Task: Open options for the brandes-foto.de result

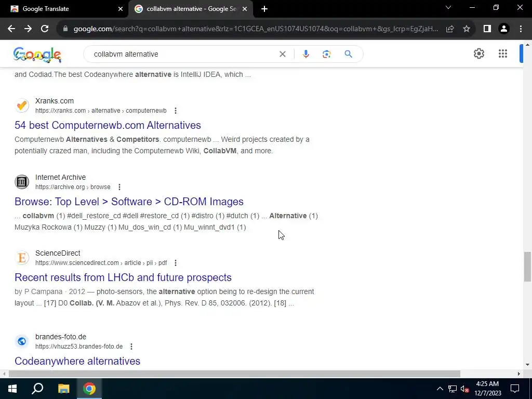Action: click(131, 347)
